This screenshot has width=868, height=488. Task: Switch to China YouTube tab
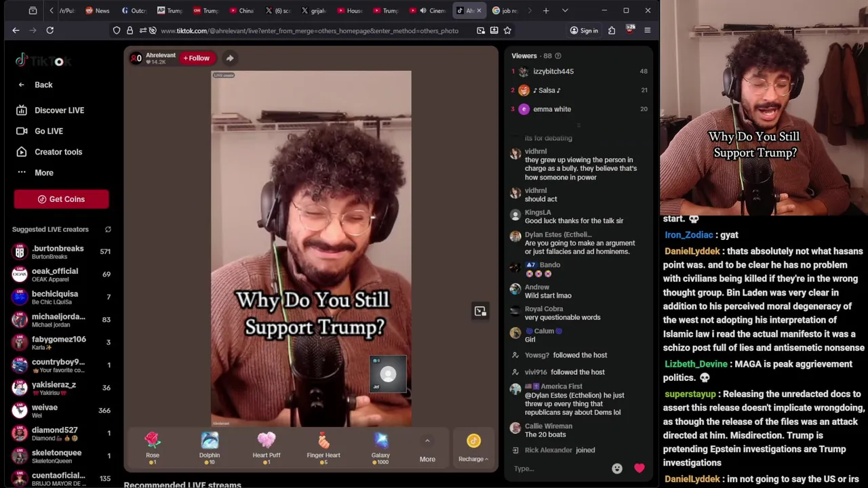(x=242, y=11)
